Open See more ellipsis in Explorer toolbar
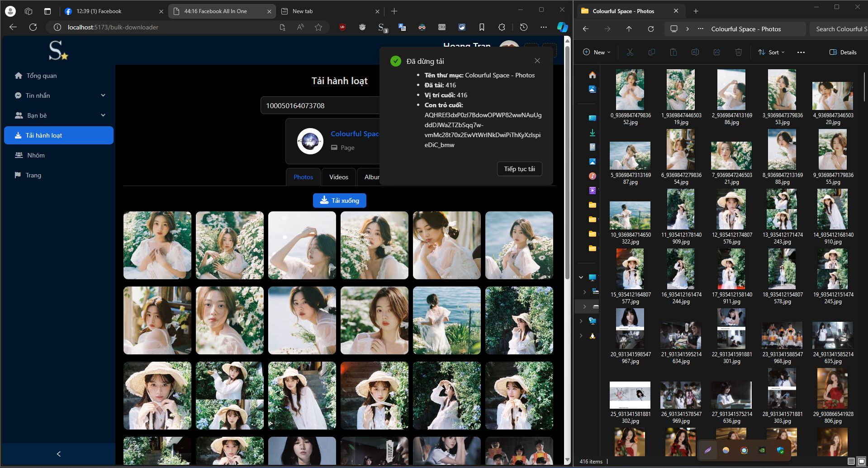The width and height of the screenshot is (868, 468). click(x=801, y=52)
